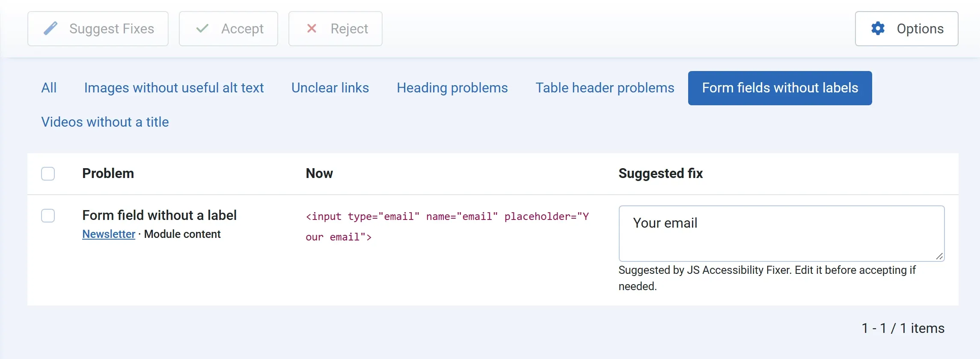The width and height of the screenshot is (980, 359).
Task: Select the Table header problems filter
Action: click(x=605, y=88)
